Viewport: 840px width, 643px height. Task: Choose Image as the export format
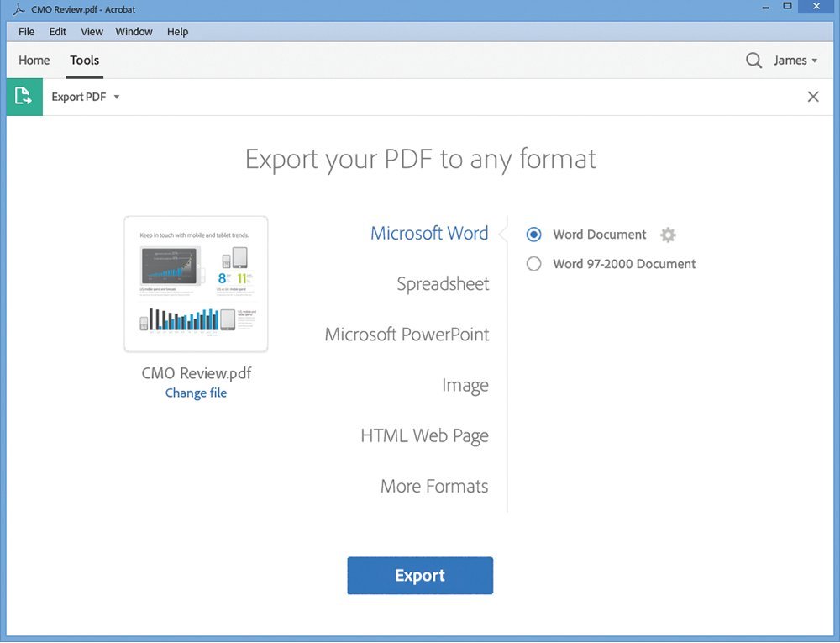[465, 385]
